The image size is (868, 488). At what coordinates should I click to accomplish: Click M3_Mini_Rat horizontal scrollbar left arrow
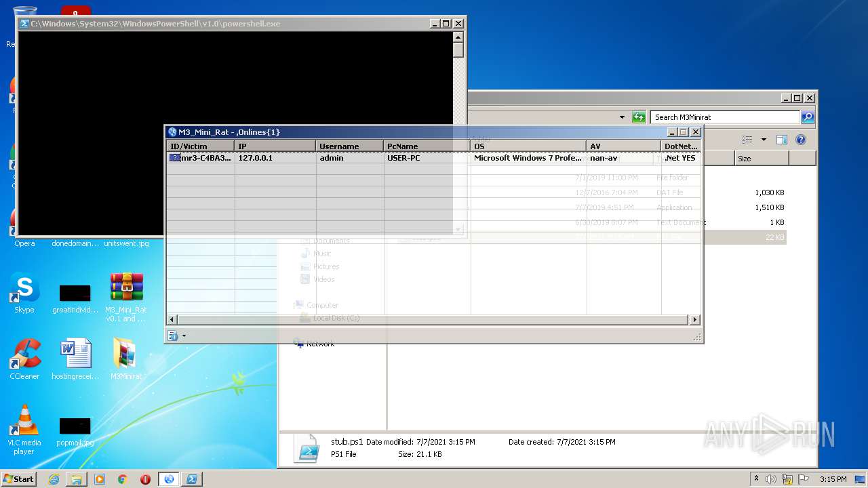click(172, 319)
